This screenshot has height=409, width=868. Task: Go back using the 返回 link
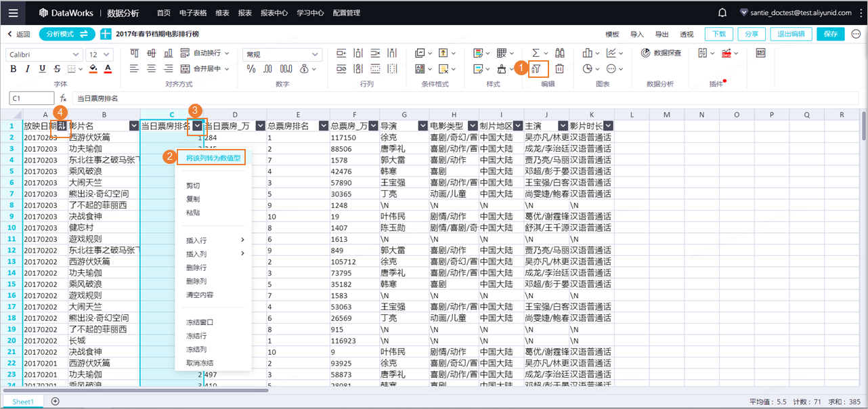(x=19, y=34)
